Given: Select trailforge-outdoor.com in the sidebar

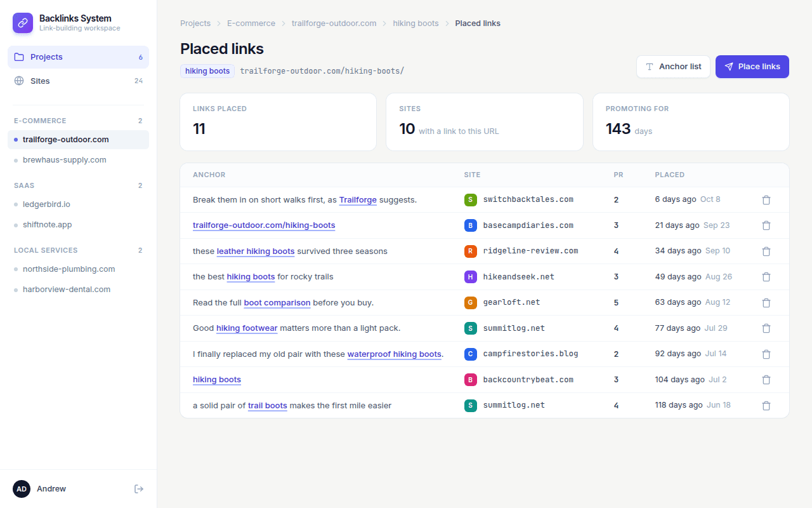Looking at the screenshot, I should tap(79, 140).
